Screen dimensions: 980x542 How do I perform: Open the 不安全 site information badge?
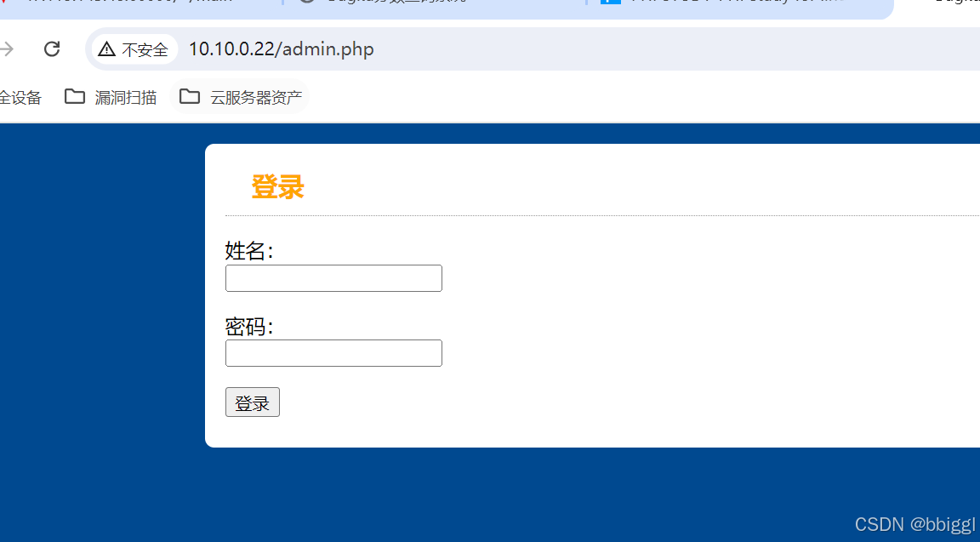coord(134,48)
